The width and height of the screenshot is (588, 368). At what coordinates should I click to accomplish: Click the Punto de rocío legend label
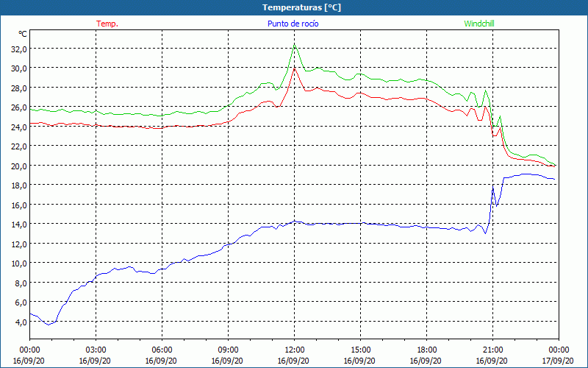pos(293,24)
